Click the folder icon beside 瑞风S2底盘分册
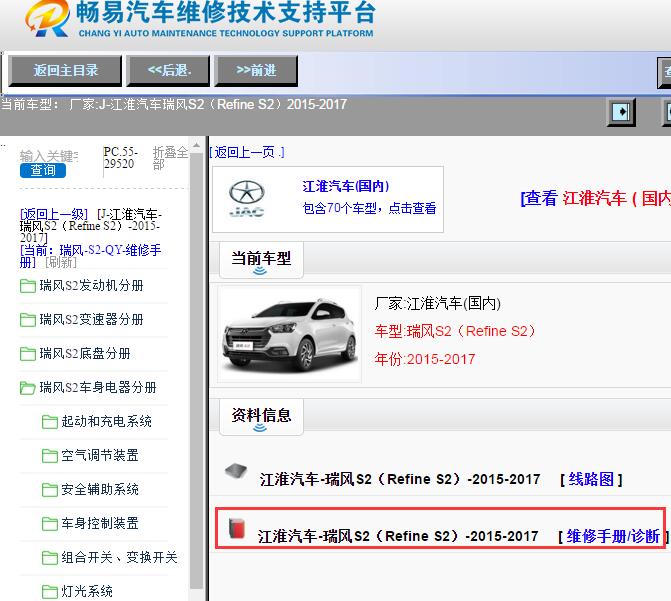The width and height of the screenshot is (671, 601). (x=28, y=354)
